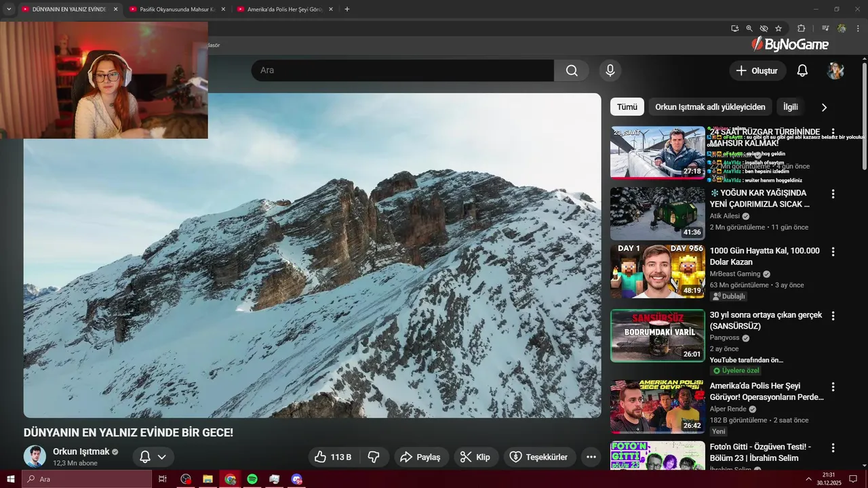This screenshot has height=488, width=868.
Task: Open Amerika'da Polis Her Şeyi Görüyor thumbnail
Action: pos(658,407)
